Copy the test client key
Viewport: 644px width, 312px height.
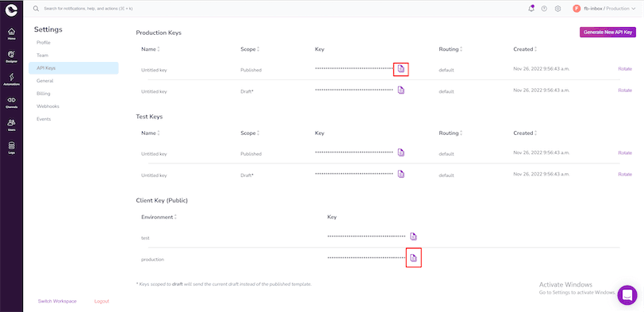pyautogui.click(x=413, y=237)
